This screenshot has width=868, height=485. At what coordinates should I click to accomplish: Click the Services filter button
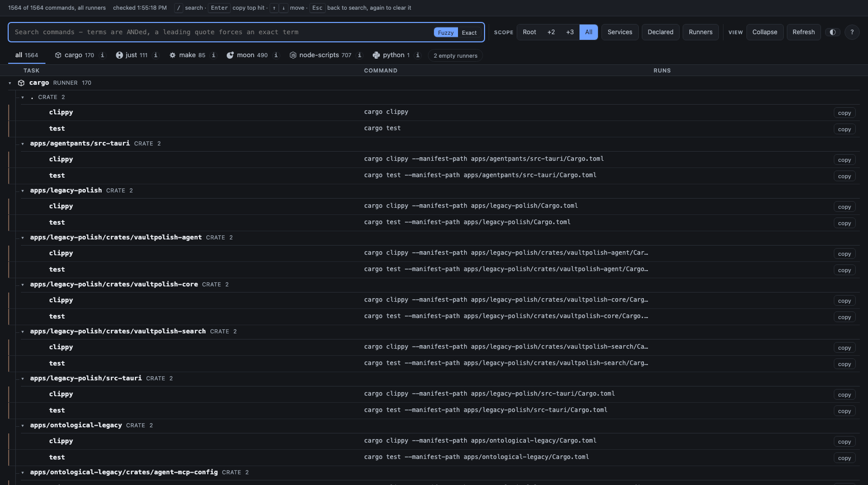click(x=620, y=32)
